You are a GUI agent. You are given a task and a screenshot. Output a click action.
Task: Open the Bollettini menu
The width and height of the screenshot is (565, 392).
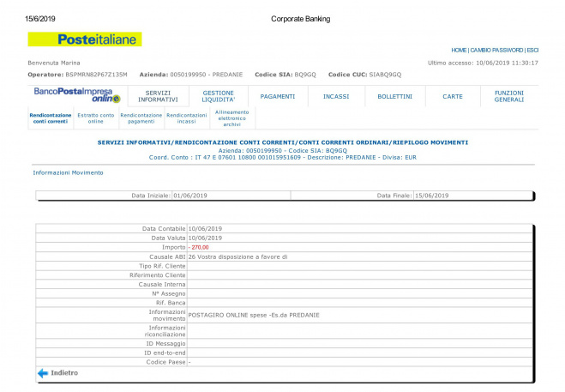click(394, 96)
